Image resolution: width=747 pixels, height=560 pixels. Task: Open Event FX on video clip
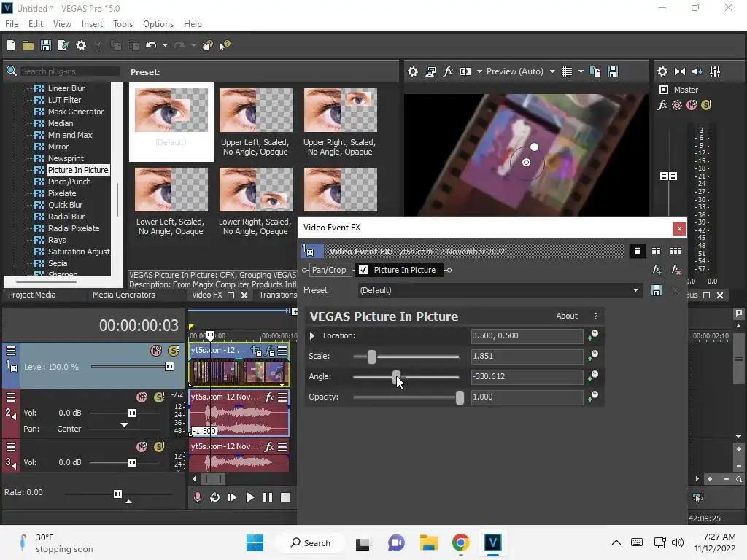pos(270,351)
